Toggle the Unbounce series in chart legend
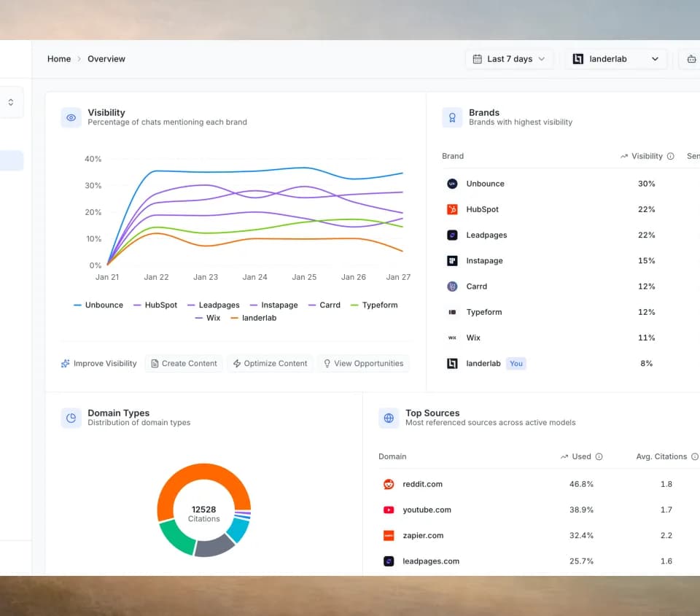Image resolution: width=700 pixels, height=616 pixels. point(98,305)
